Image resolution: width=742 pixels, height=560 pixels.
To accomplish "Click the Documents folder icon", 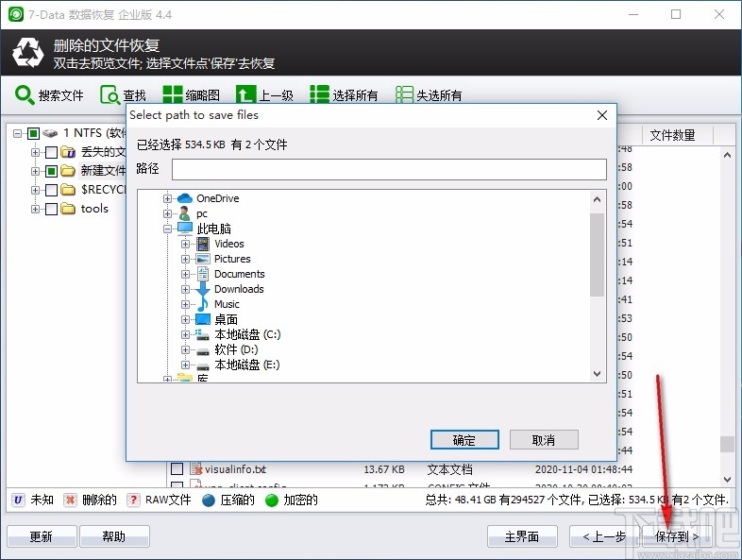I will [203, 274].
